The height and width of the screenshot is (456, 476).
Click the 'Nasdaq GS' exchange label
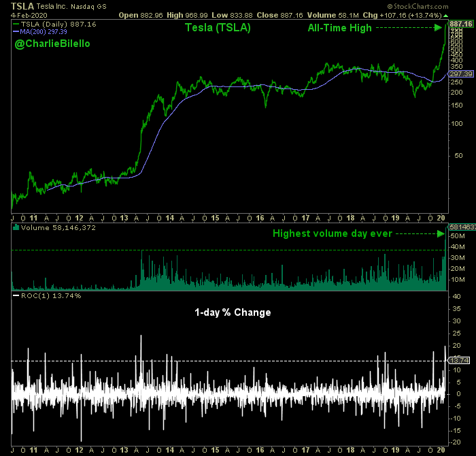[88, 6]
